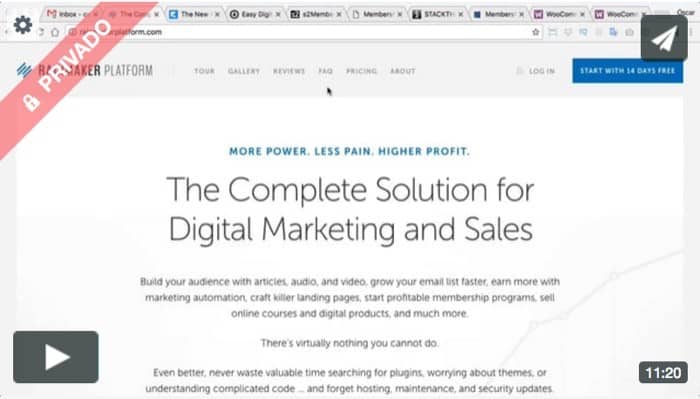Click the paper plane share icon

(664, 38)
